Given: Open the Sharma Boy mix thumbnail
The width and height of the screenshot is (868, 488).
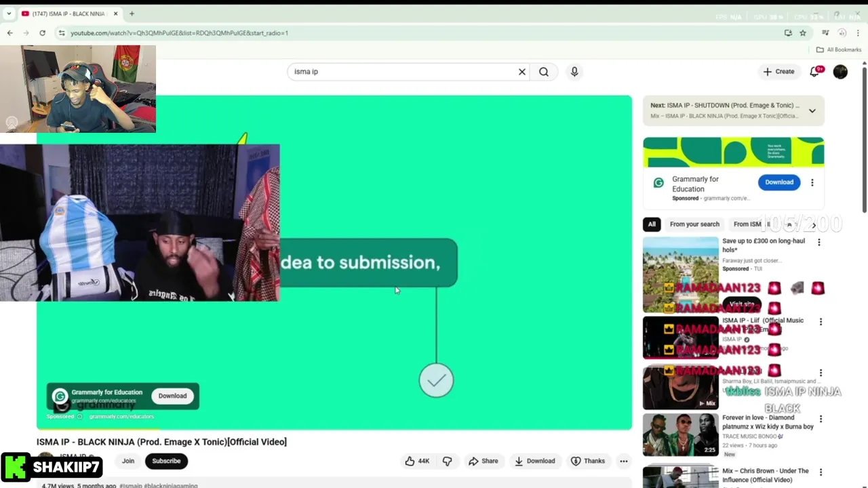Looking at the screenshot, I should [680, 388].
